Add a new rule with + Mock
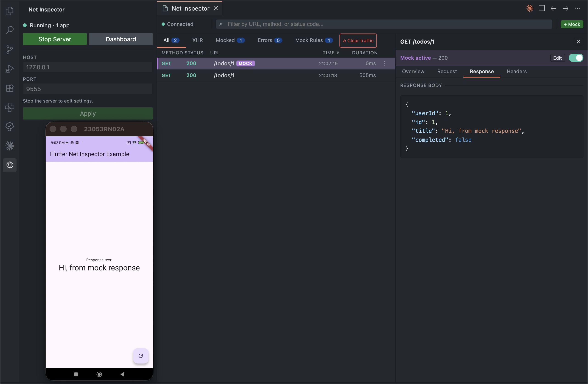 coord(572,24)
